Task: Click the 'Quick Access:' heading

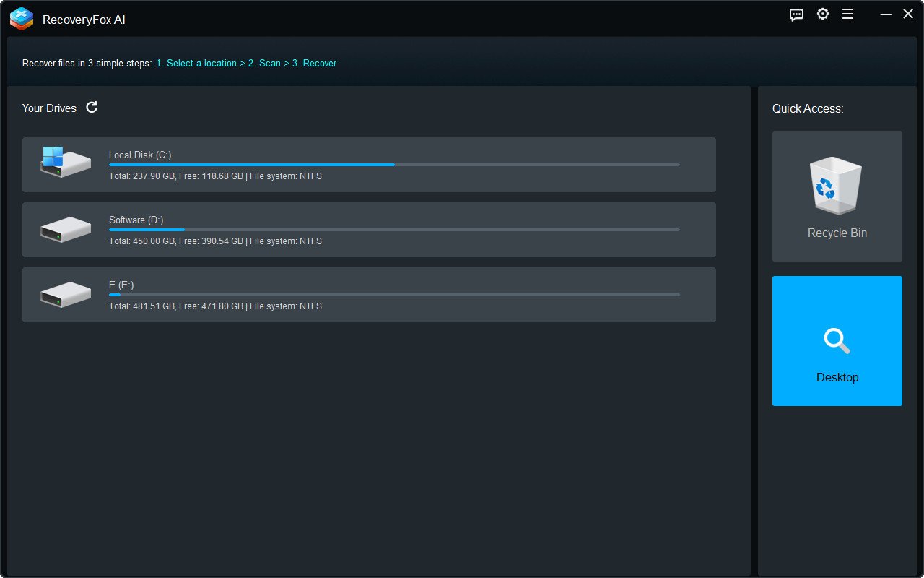Action: (x=808, y=108)
